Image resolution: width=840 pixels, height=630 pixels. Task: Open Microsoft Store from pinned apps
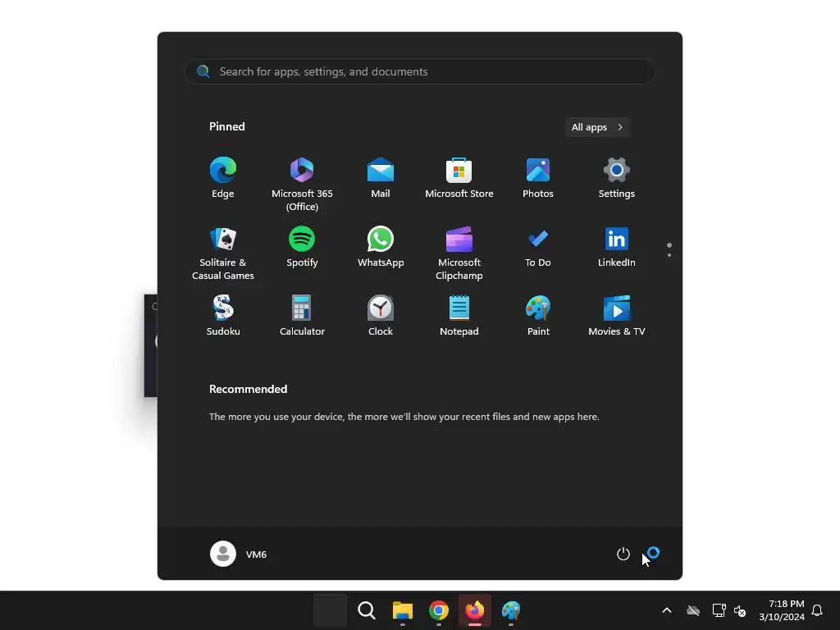[x=459, y=178]
